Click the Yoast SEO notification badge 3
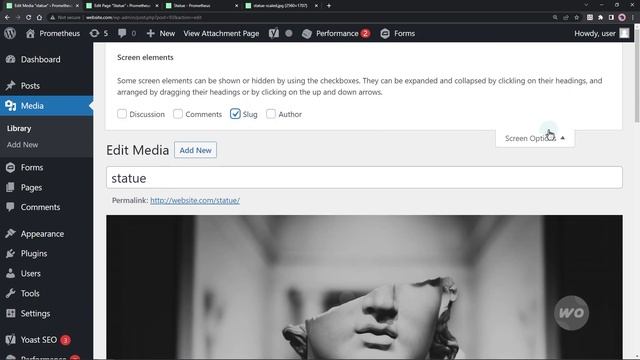This screenshot has height=360, width=640. pos(65,340)
